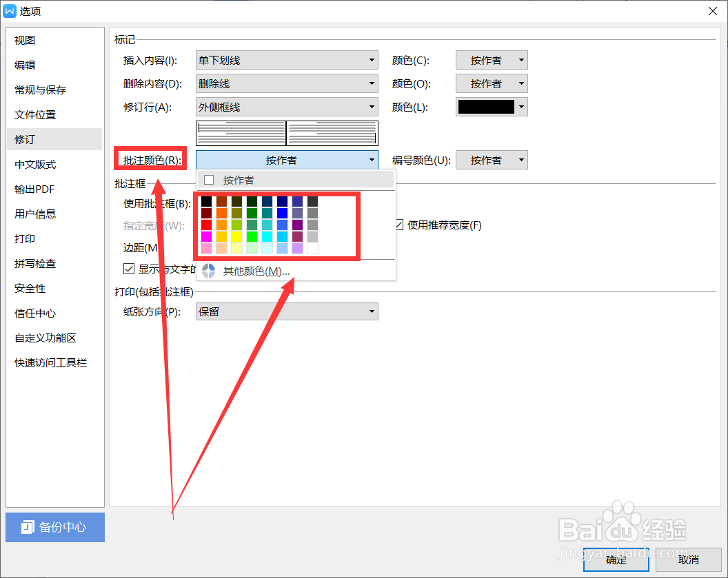Screen dimensions: 728x578
Task: Tick the 按作者 checkbox in color list
Action: (x=209, y=180)
